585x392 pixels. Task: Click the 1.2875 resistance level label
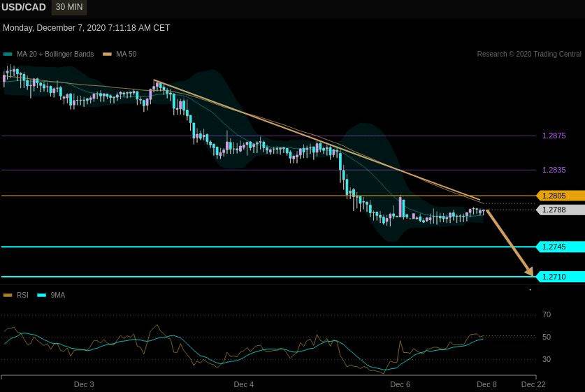(x=554, y=136)
